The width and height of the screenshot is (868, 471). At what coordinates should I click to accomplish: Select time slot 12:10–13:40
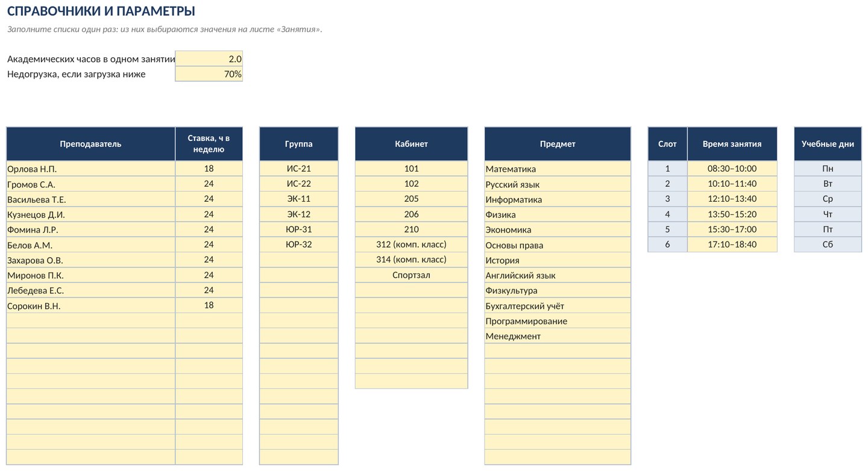click(732, 199)
